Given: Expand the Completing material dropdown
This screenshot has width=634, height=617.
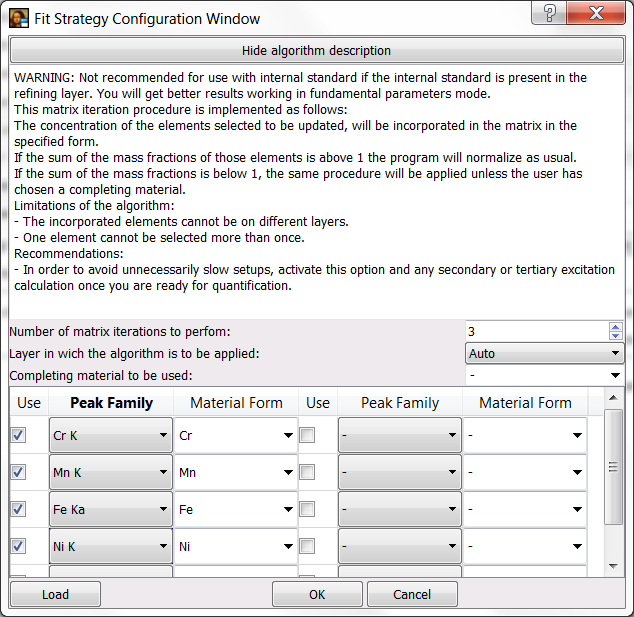Looking at the screenshot, I should click(x=544, y=375).
